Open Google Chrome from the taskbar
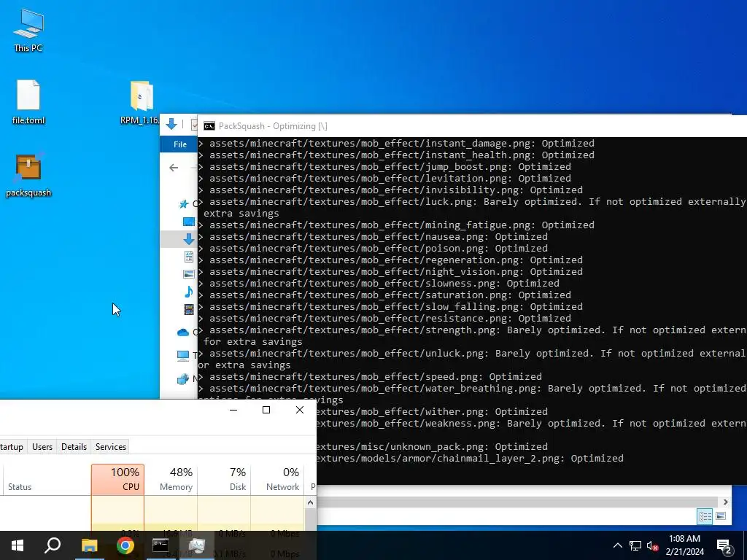 [125, 545]
